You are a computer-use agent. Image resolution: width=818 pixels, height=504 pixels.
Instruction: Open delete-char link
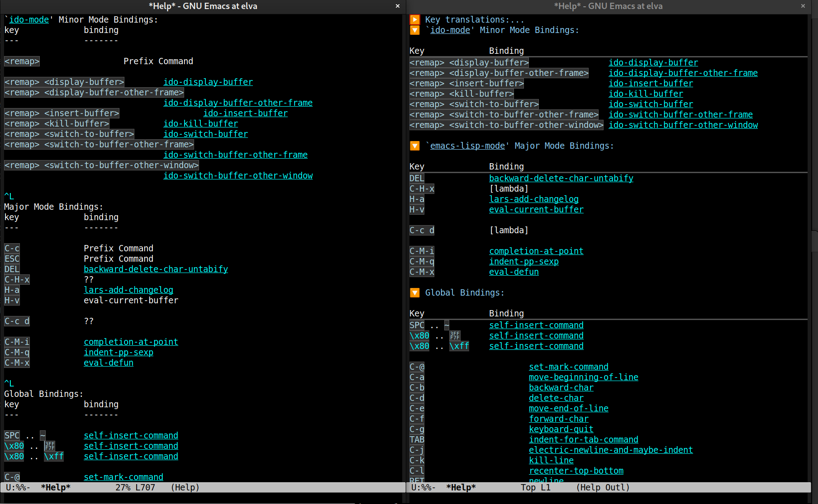556,398
